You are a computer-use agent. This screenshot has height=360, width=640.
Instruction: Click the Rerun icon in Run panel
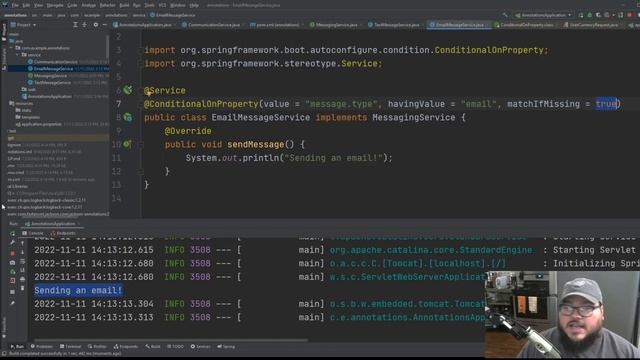[13, 233]
